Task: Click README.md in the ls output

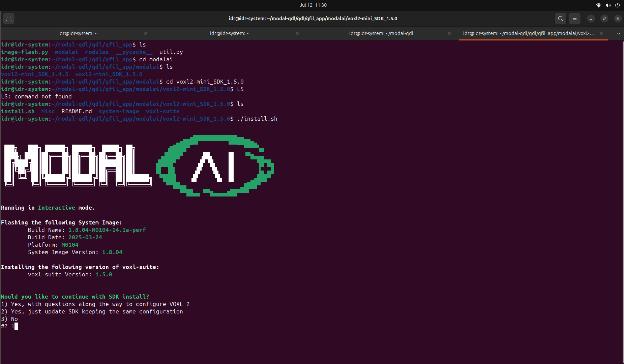Action: [77, 111]
